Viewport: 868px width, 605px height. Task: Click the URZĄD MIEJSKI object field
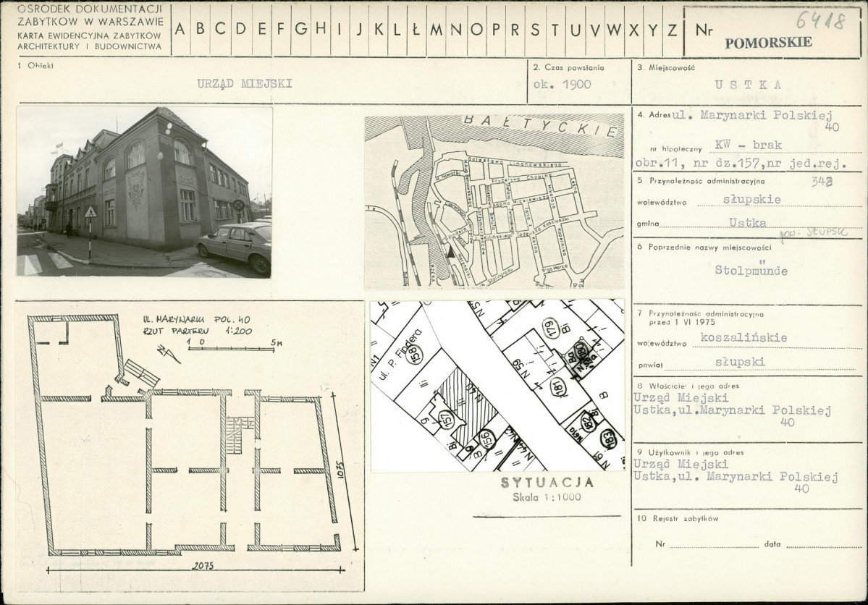point(245,84)
